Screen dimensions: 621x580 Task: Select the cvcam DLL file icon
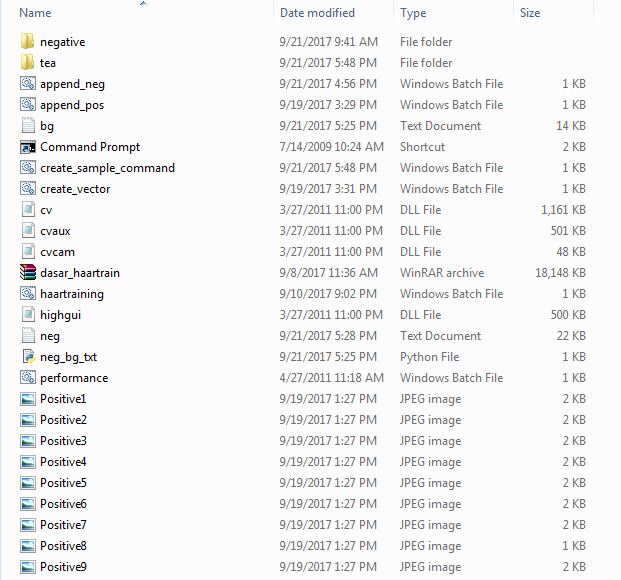coord(28,251)
